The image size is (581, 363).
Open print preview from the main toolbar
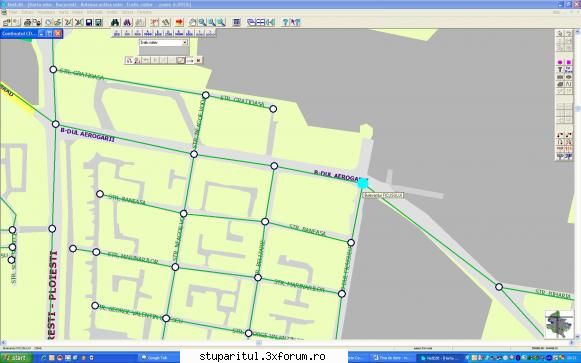[37, 22]
